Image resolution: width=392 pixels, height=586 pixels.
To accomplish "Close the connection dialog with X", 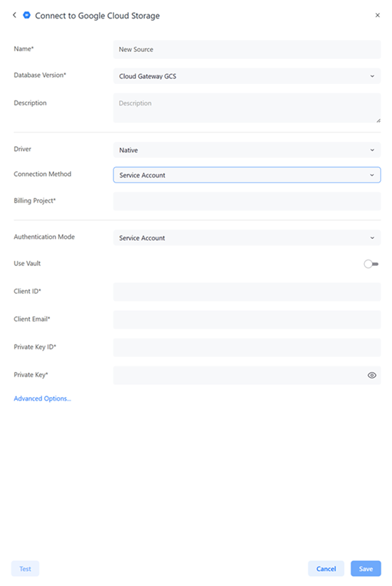I will [378, 15].
